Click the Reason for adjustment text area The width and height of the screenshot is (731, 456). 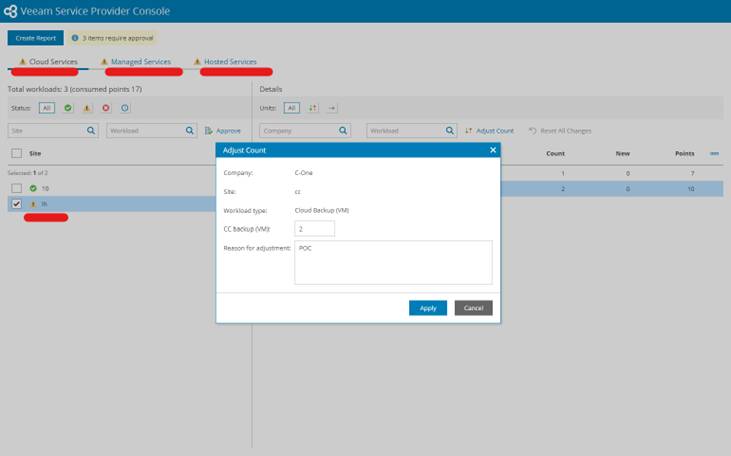click(x=393, y=263)
